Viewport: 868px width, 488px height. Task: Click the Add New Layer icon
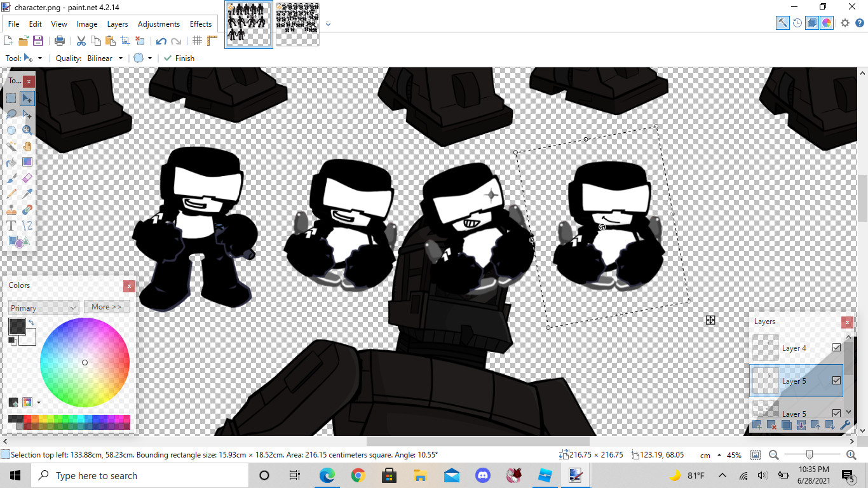(x=757, y=425)
